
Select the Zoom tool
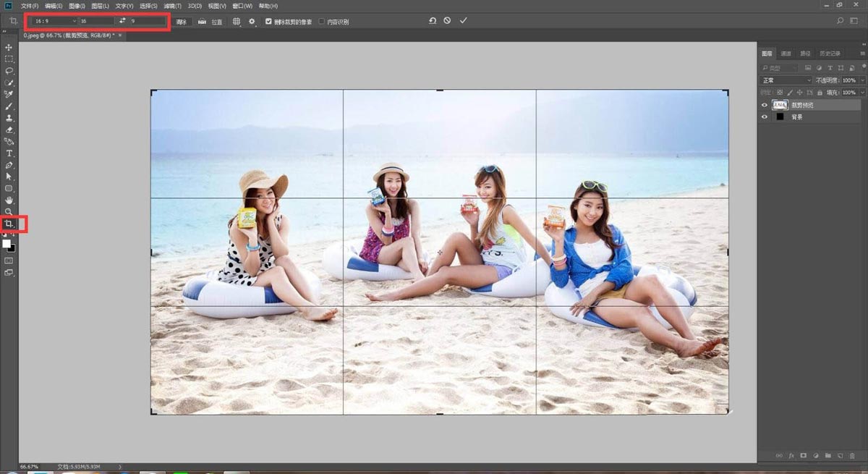pyautogui.click(x=9, y=211)
